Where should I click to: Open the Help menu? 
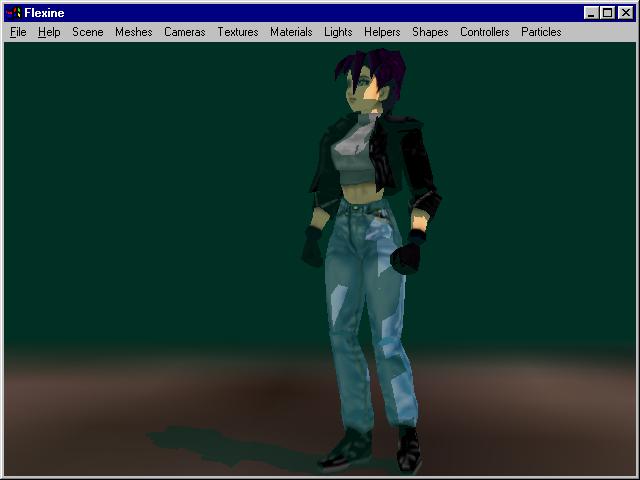point(49,32)
